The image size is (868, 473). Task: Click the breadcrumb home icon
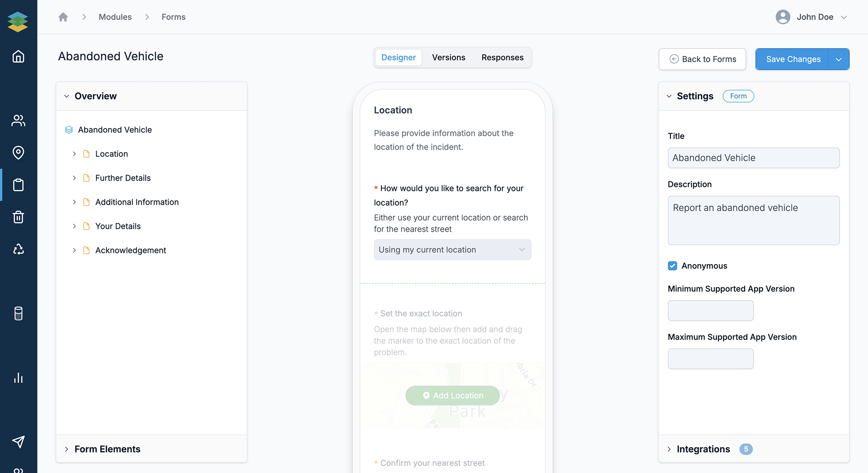[x=63, y=17]
